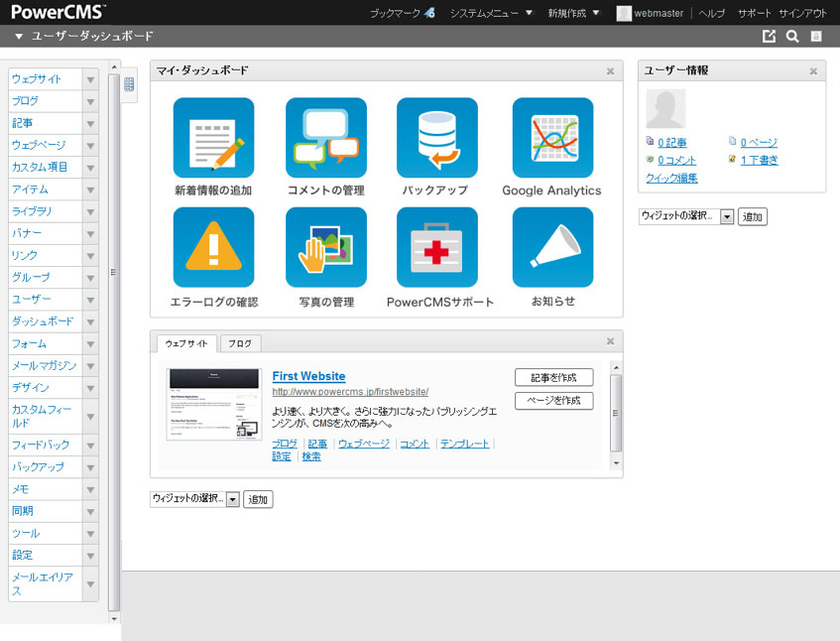The width and height of the screenshot is (840, 641).
Task: Click the 検索 link under First Website
Action: (x=311, y=456)
